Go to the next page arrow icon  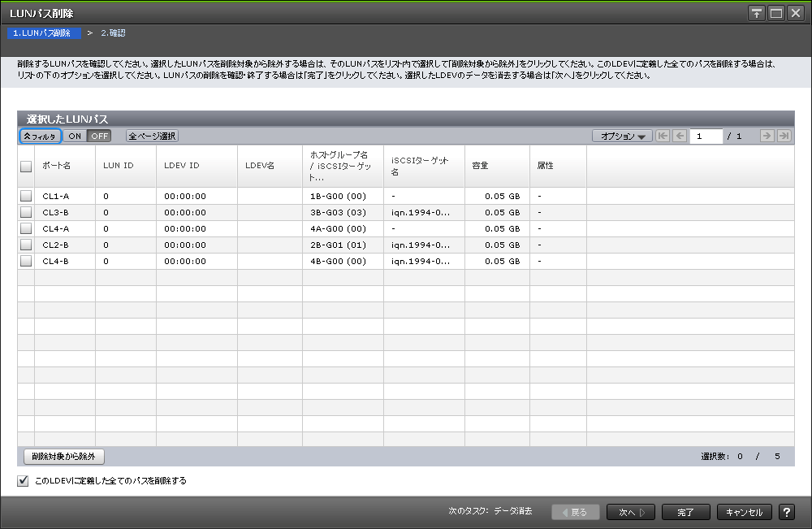point(767,137)
